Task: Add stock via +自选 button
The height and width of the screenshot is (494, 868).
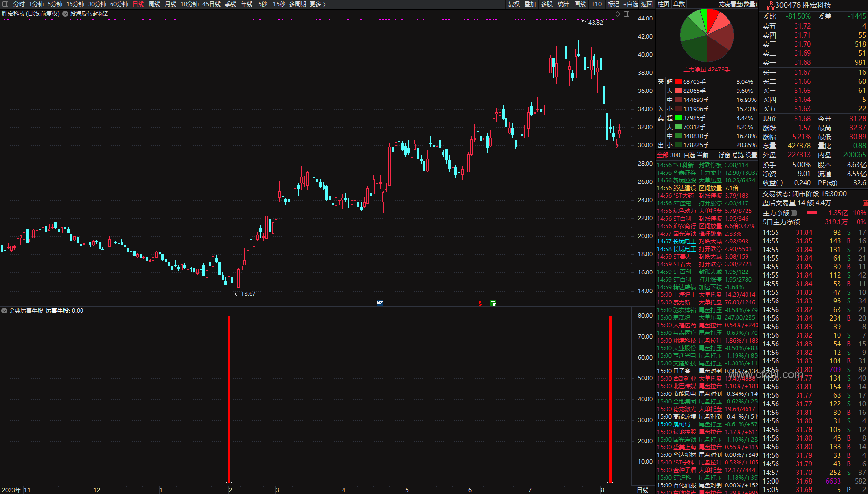Action: click(x=631, y=4)
